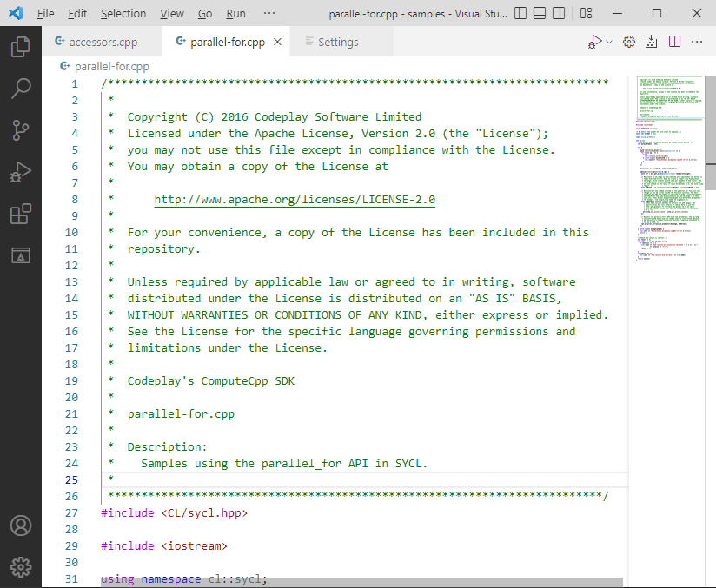Open the apache.org license link

pyautogui.click(x=295, y=199)
